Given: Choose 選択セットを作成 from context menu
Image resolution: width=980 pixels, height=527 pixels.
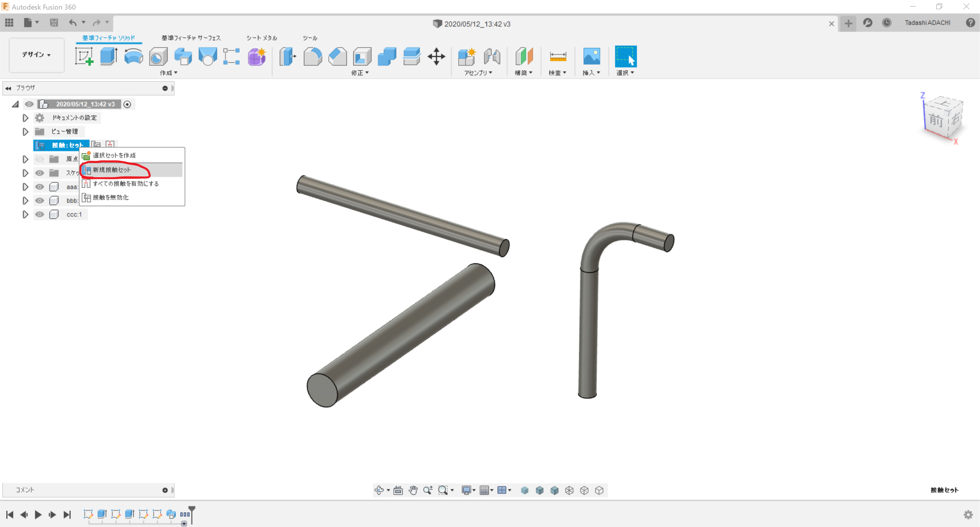Looking at the screenshot, I should click(132, 155).
